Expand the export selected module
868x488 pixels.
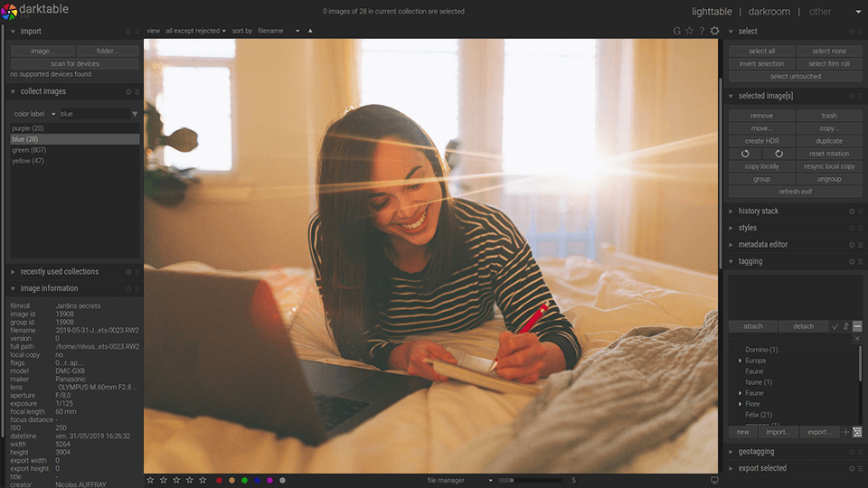[x=731, y=469]
